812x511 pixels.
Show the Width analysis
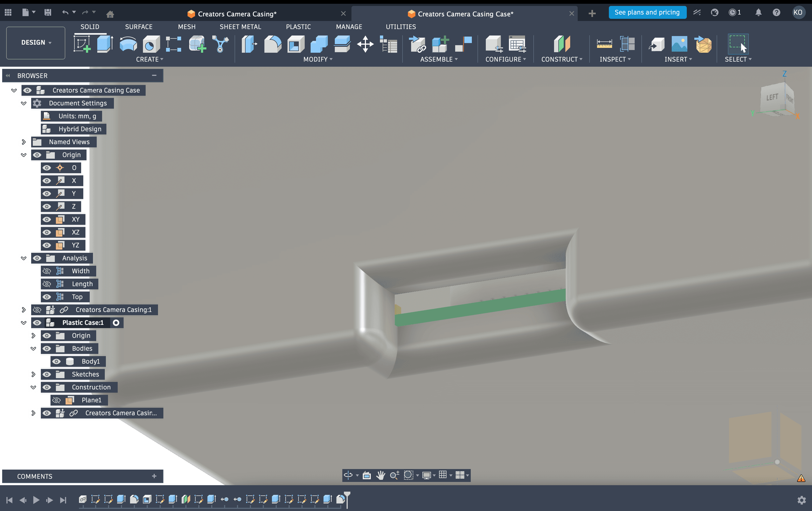(47, 271)
